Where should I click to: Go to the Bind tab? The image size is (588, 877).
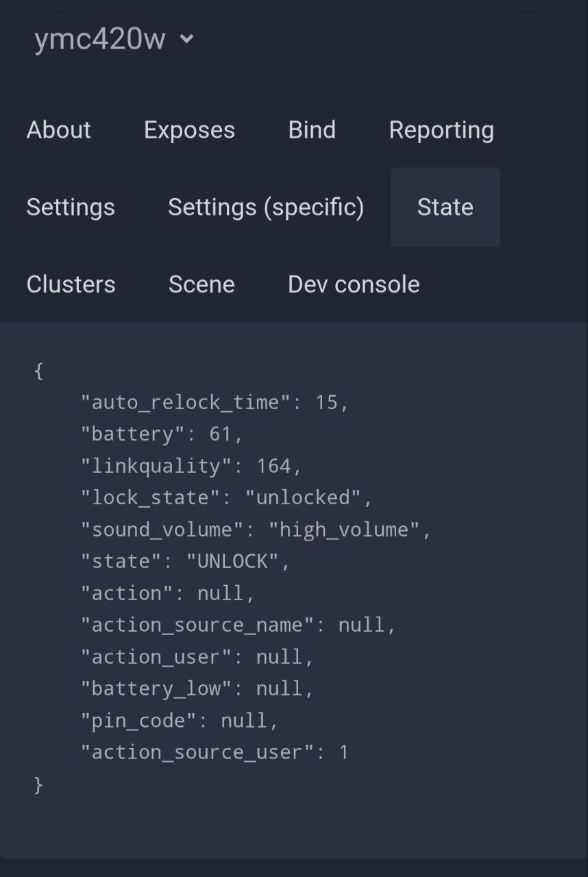coord(312,129)
